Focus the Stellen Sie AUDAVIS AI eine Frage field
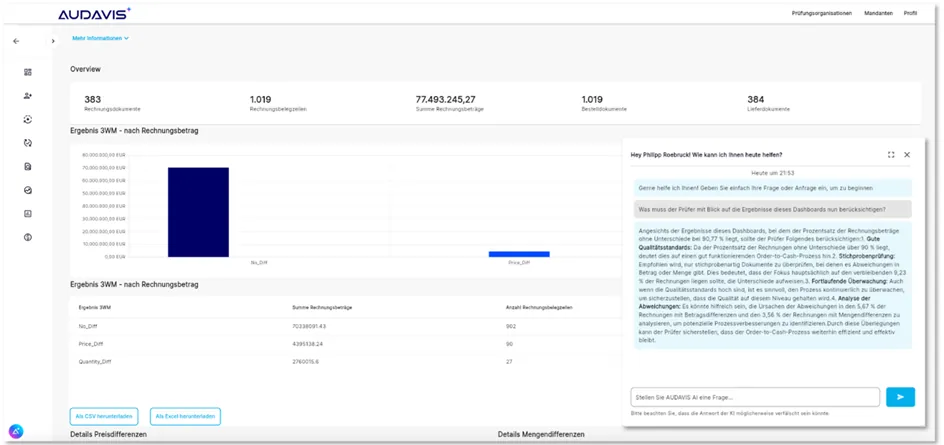 point(756,397)
